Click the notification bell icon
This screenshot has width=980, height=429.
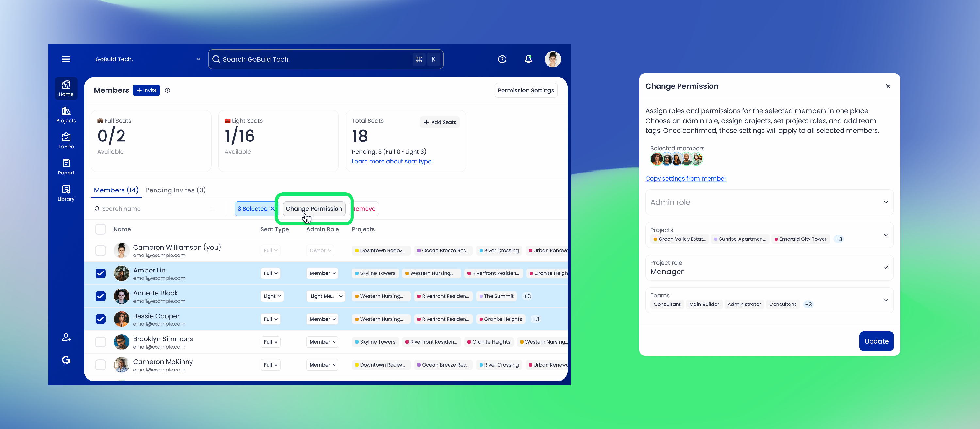point(528,59)
